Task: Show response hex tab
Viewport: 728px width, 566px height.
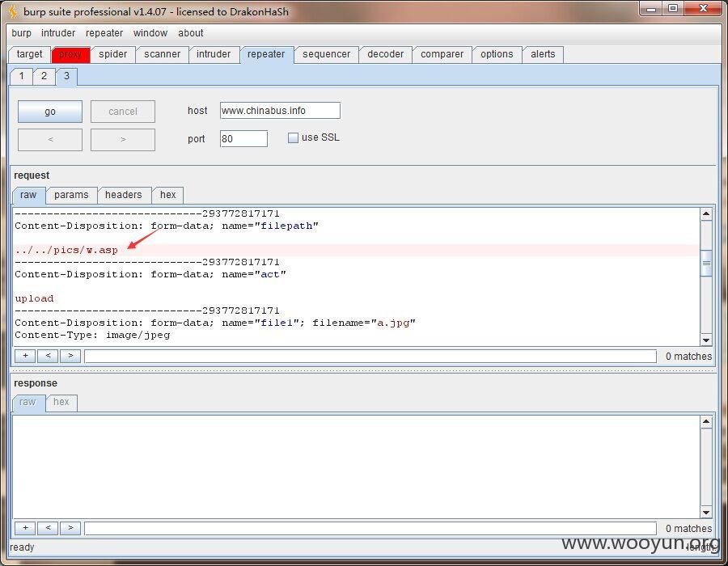Action: [61, 402]
